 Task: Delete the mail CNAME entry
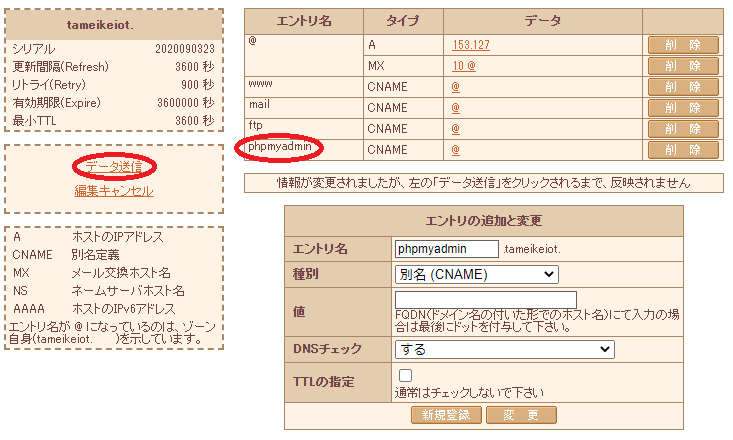[683, 108]
